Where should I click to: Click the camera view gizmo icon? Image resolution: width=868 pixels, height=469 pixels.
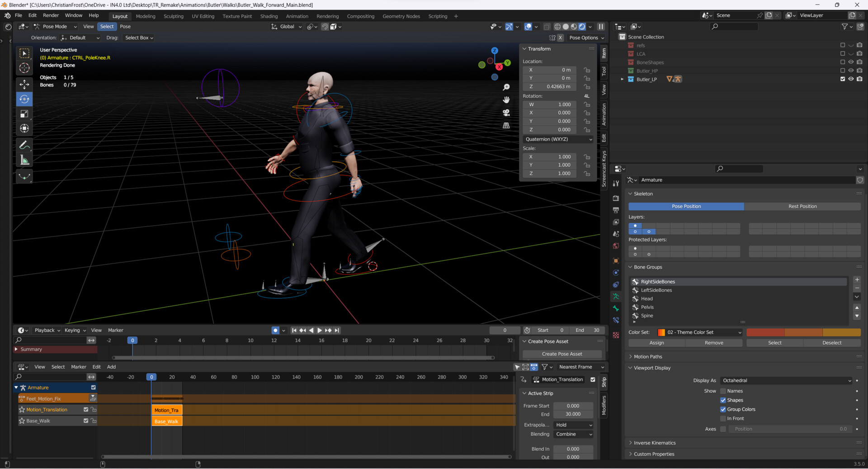click(x=506, y=113)
